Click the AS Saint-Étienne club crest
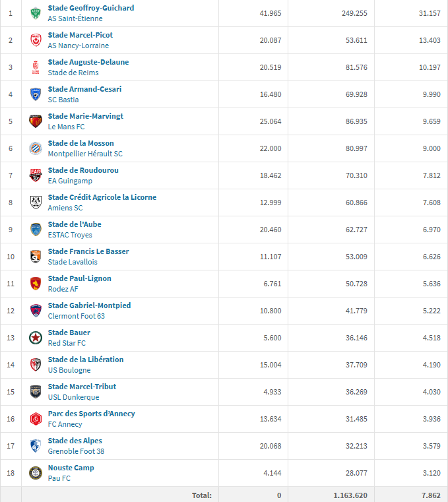Image resolution: width=448 pixels, height=502 pixels. [36, 13]
